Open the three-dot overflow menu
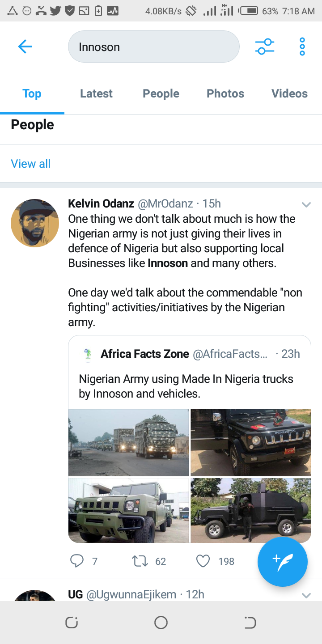This screenshot has height=644, width=322. [x=302, y=47]
